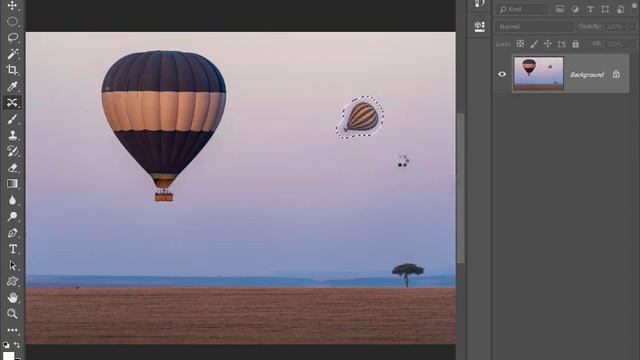Select the Elliptical Marquee tool
The width and height of the screenshot is (640, 360).
click(12, 21)
